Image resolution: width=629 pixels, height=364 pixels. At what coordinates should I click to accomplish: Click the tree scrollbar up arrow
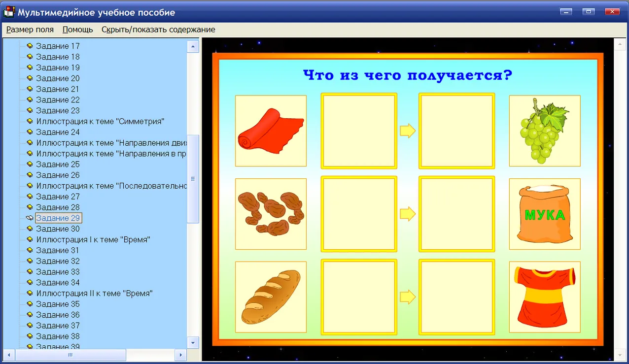(x=193, y=46)
